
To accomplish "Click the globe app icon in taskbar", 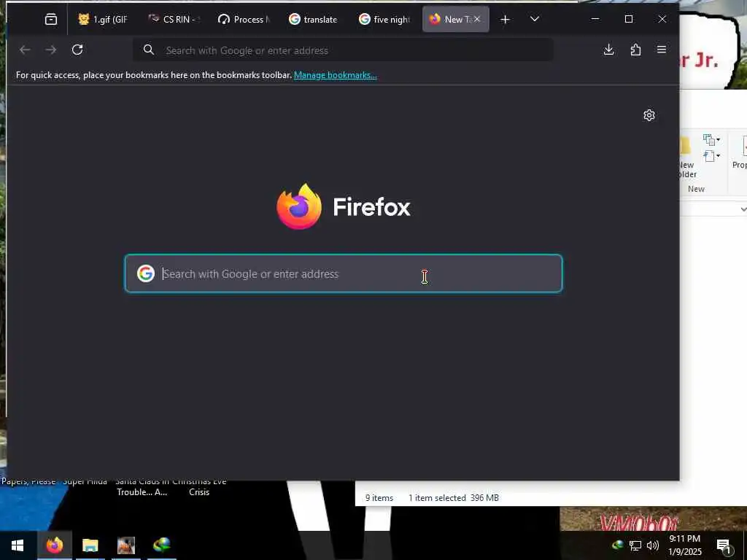I will pyautogui.click(x=162, y=545).
